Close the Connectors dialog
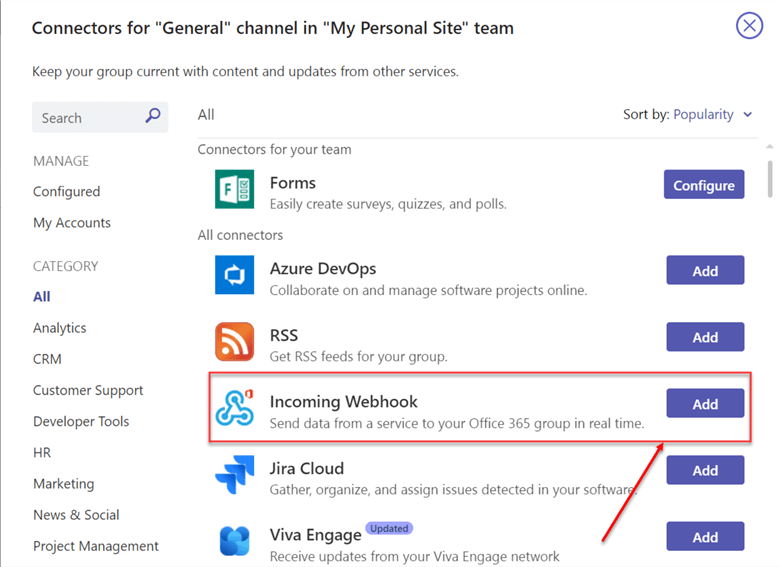The image size is (780, 567). pyautogui.click(x=749, y=26)
